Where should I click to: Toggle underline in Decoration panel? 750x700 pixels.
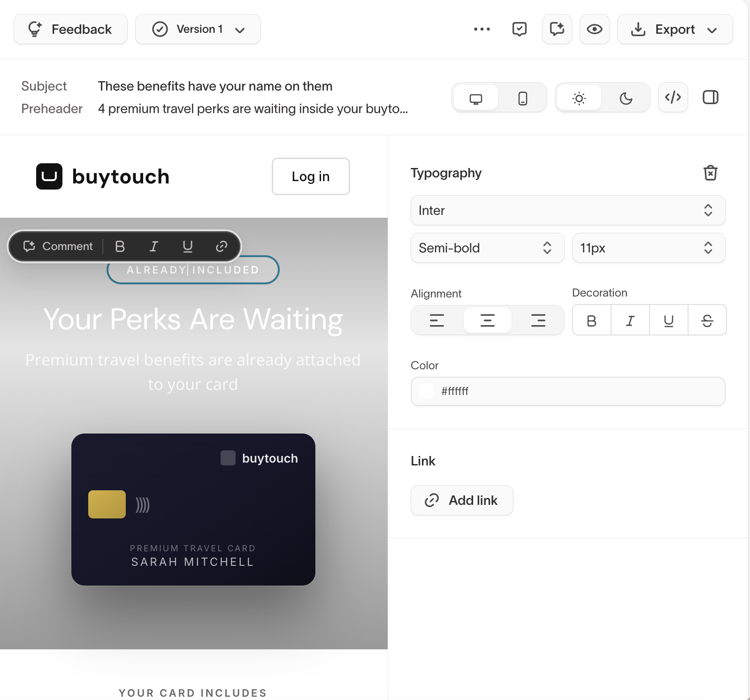[x=669, y=320]
